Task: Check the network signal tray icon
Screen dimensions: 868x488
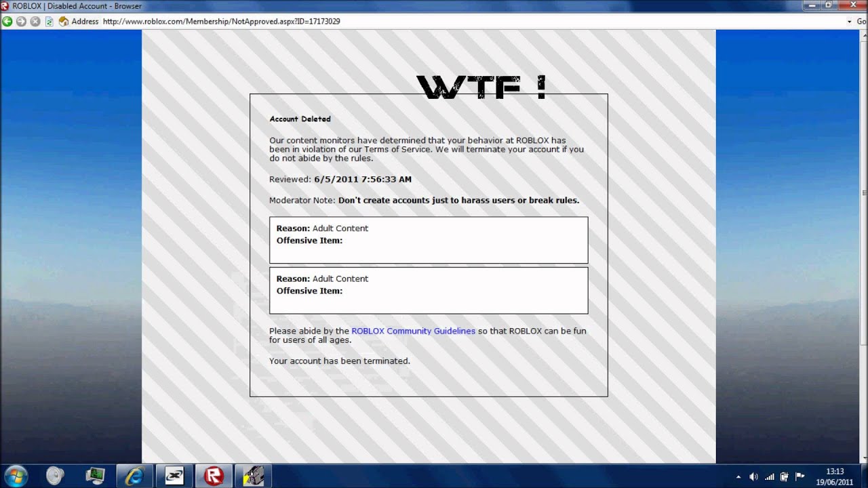Action: tap(769, 476)
